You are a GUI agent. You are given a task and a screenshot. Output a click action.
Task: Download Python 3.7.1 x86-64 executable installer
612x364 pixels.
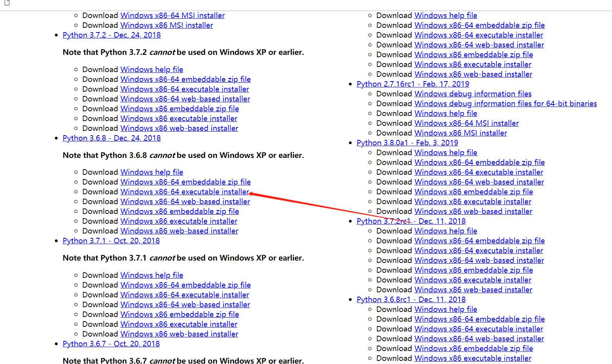point(185,295)
